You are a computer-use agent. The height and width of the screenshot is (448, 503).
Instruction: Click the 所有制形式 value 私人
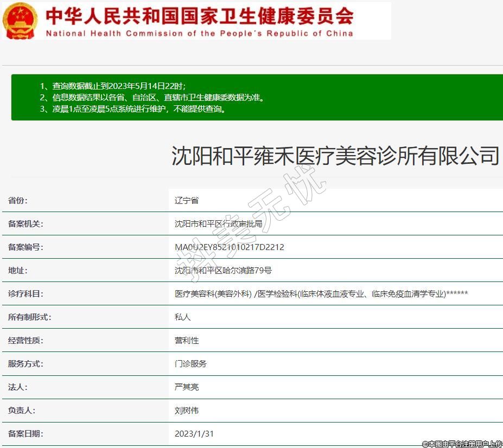[x=182, y=317]
